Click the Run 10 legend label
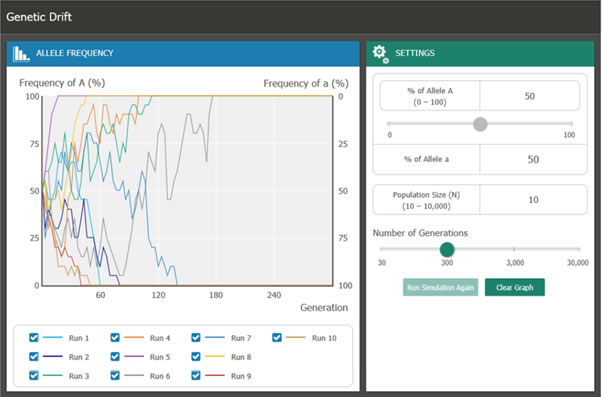This screenshot has width=602, height=397. 324,338
